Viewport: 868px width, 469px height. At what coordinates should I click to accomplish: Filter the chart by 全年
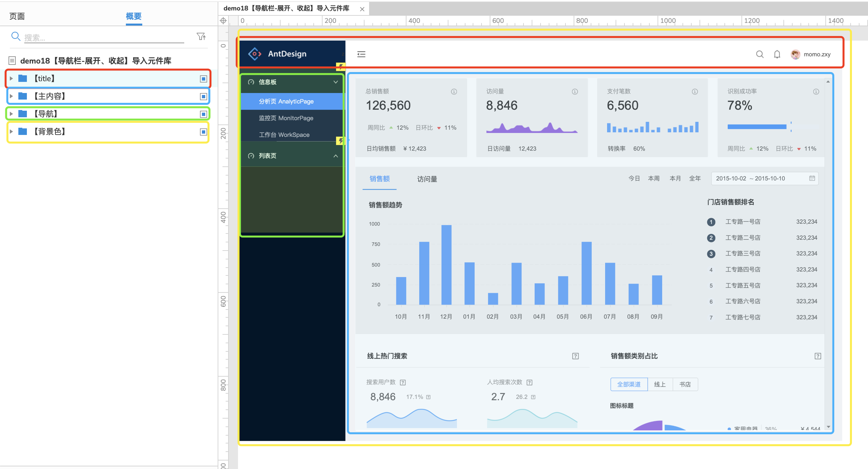695,178
